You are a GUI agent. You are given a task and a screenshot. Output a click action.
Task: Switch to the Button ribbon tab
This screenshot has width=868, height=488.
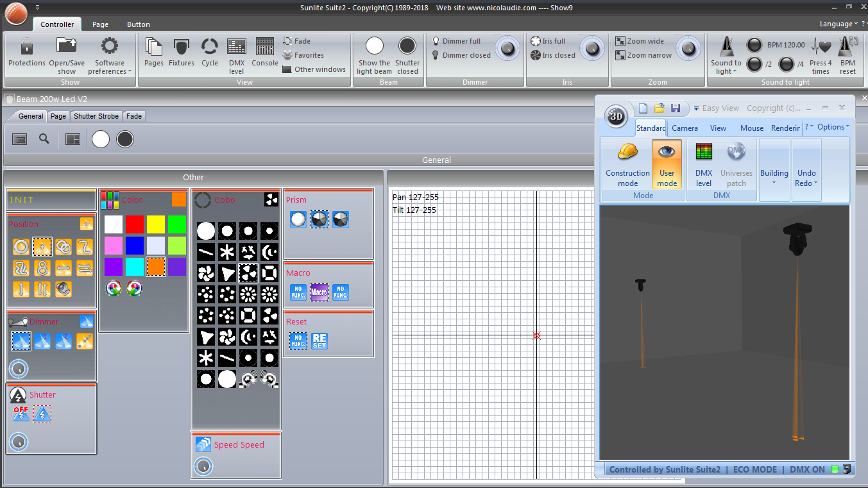[138, 24]
